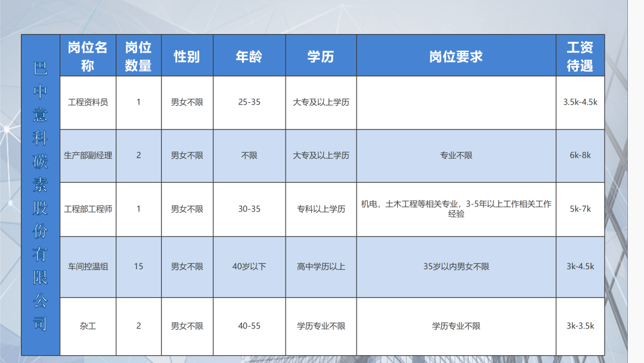The width and height of the screenshot is (644, 363).
Task: Select 男女不限 in the 工程部工程师 row
Action: point(187,209)
